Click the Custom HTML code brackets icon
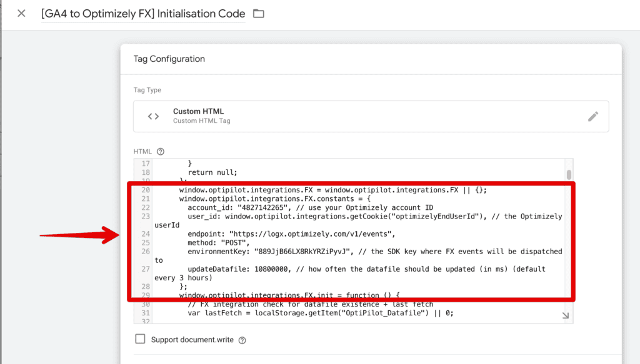Screen dimensions: 640x364 tap(153, 116)
